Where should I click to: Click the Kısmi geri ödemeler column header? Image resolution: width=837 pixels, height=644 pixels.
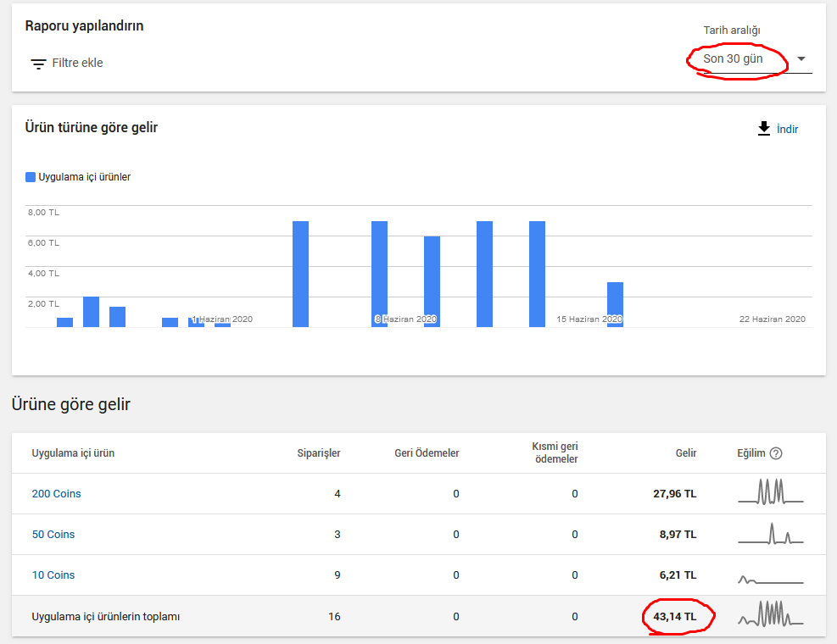[555, 452]
